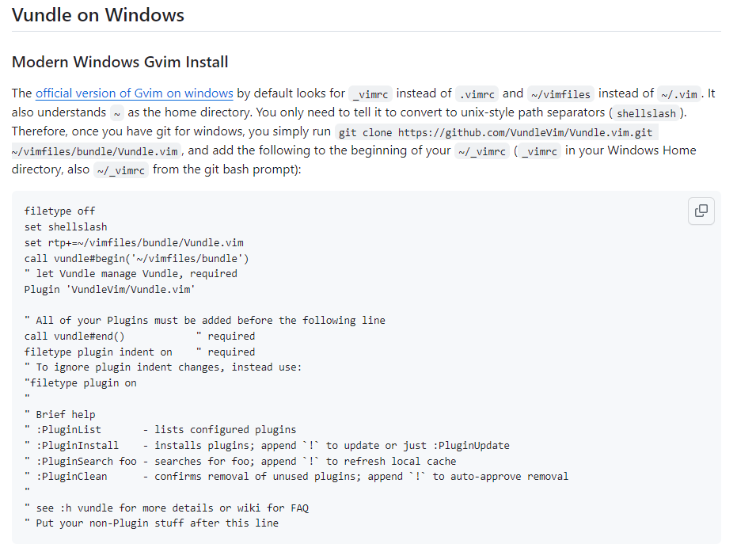
Task: Open the official version of Gvim link
Action: (134, 93)
